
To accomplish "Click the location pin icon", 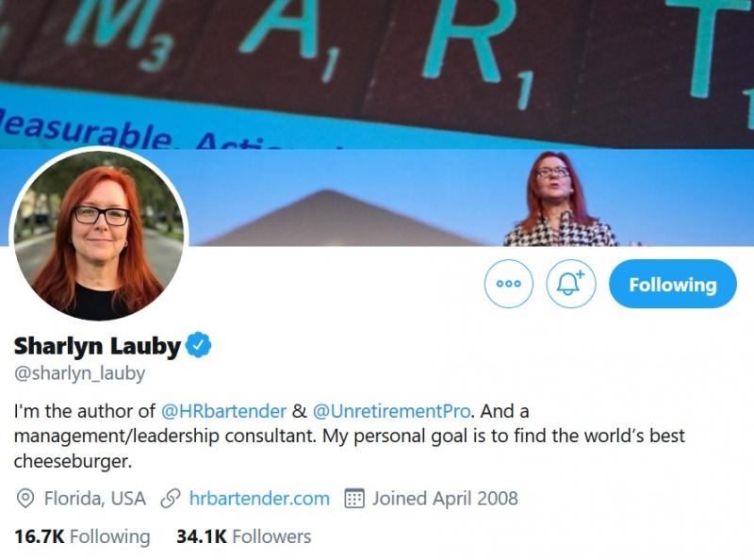I will (x=25, y=499).
